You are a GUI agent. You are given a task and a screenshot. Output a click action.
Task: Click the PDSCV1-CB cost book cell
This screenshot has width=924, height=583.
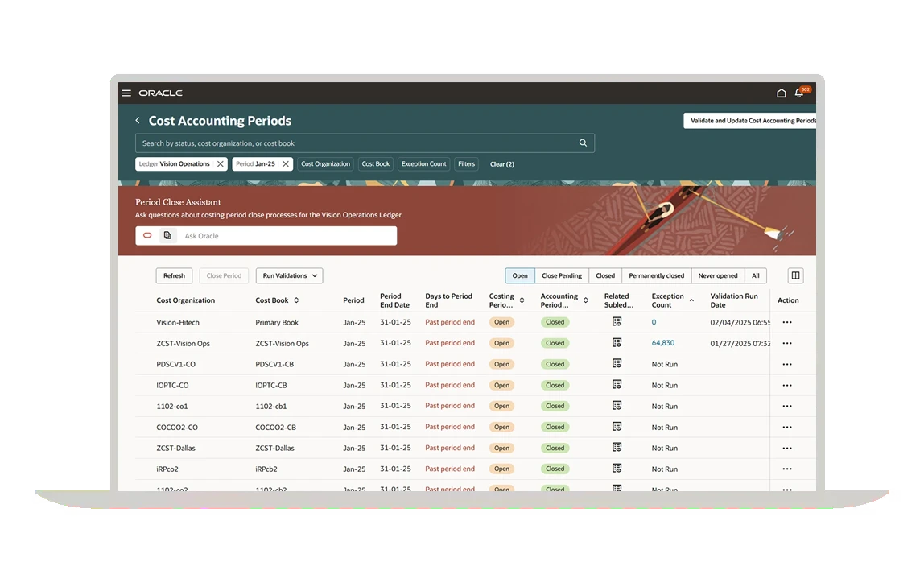(x=274, y=364)
